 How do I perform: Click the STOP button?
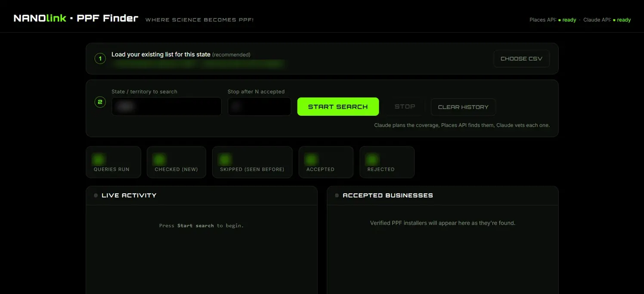[x=405, y=107]
